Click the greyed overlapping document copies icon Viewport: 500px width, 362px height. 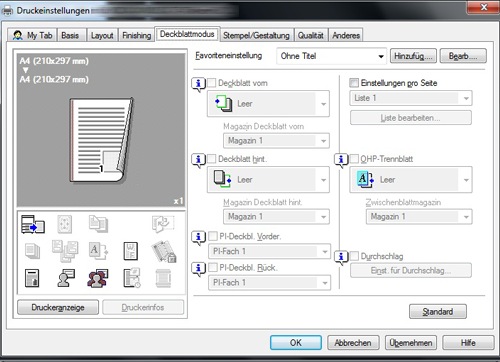point(98,224)
